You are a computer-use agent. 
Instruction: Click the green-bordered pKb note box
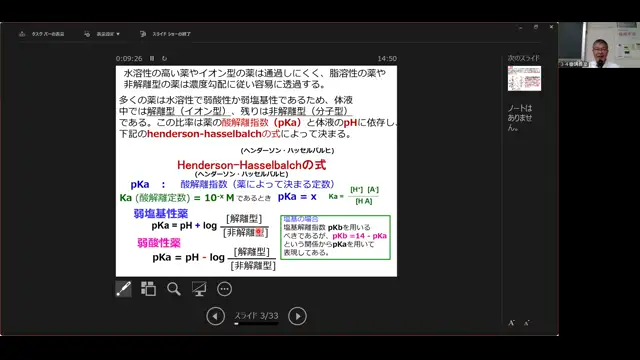[x=335, y=237]
